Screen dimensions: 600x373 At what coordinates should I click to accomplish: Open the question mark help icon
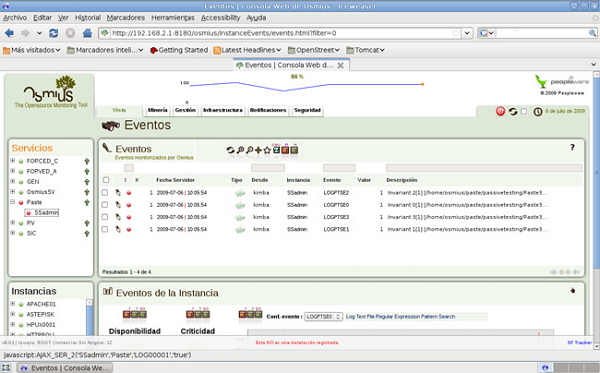coord(572,147)
